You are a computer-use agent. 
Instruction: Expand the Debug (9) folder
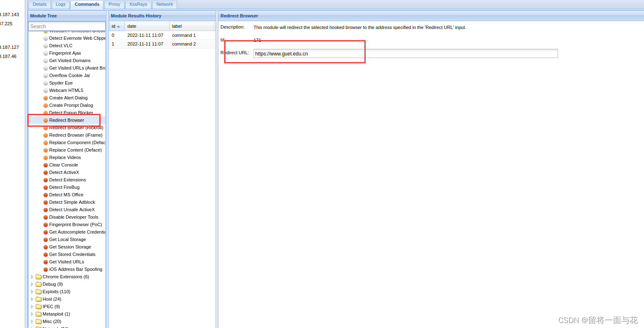point(32,284)
